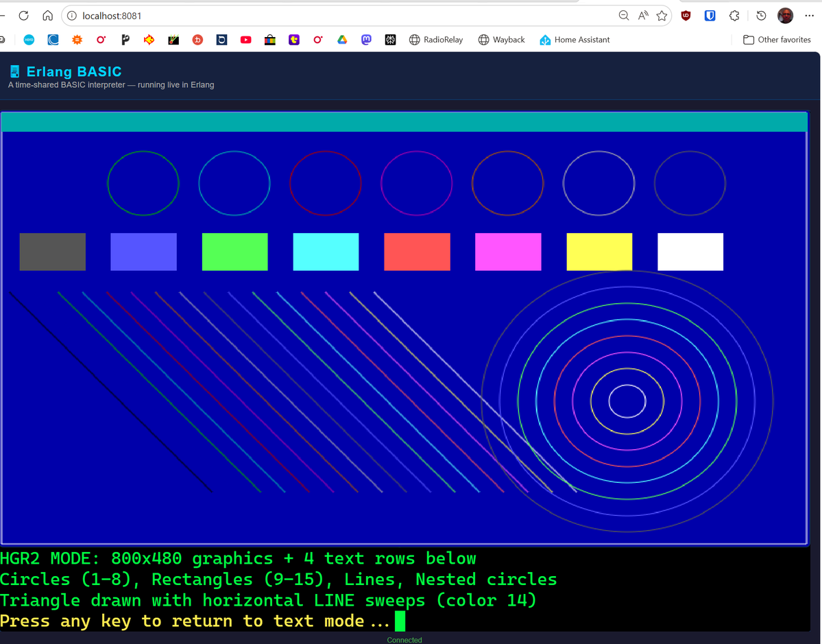Viewport: 822px width, 644px height.
Task: Enable the uBlock Origin extension icon
Action: (x=685, y=15)
